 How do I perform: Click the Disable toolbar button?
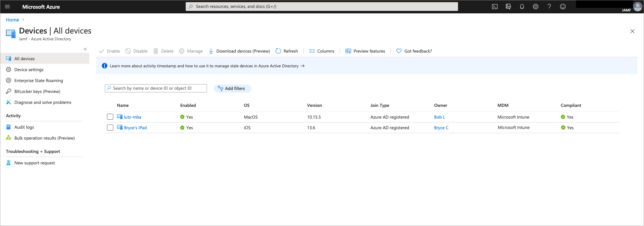click(x=136, y=51)
